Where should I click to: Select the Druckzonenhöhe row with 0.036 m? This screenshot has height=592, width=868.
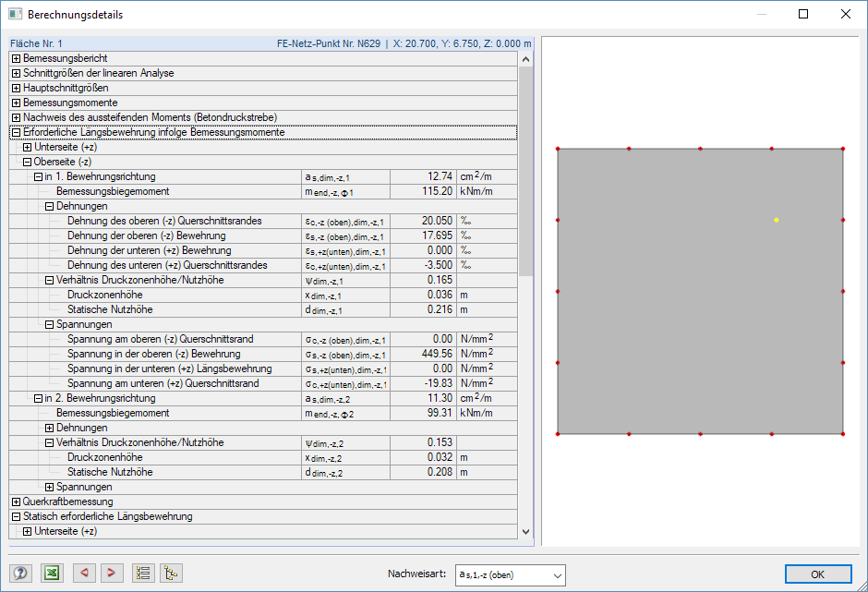coord(263,296)
